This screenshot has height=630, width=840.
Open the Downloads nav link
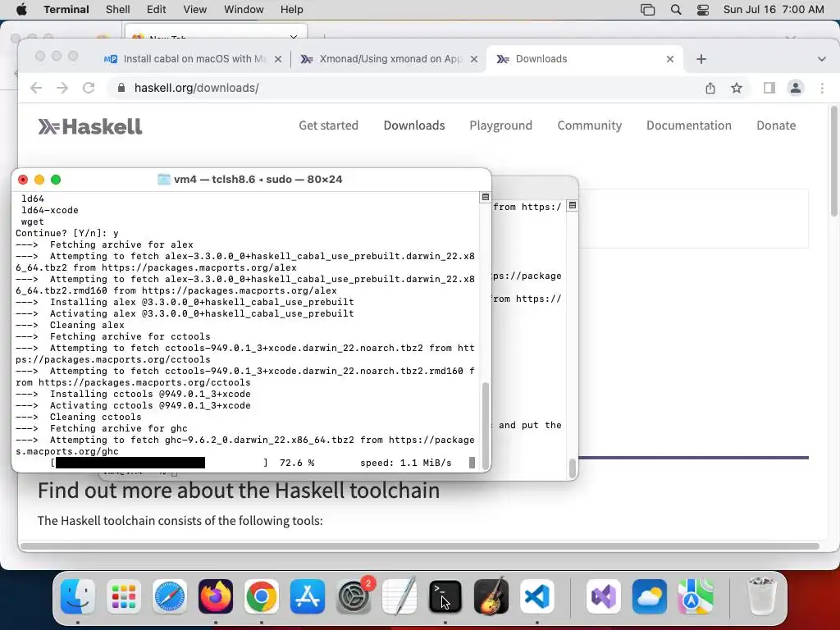click(414, 126)
